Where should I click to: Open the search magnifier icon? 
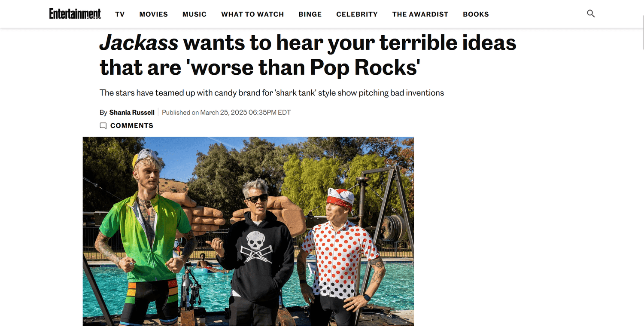(591, 14)
